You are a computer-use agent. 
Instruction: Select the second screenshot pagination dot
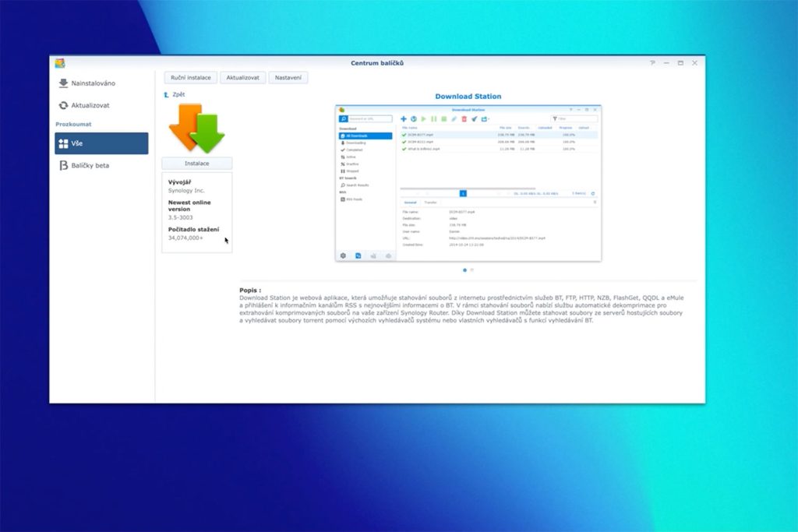[471, 270]
